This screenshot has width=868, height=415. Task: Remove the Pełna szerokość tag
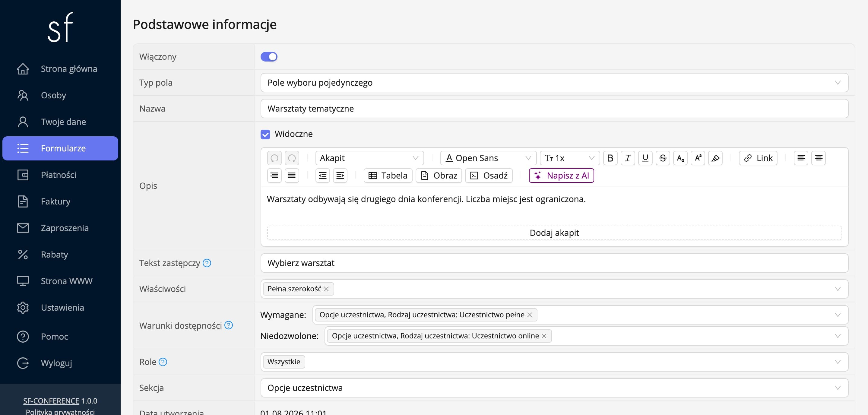(x=326, y=289)
